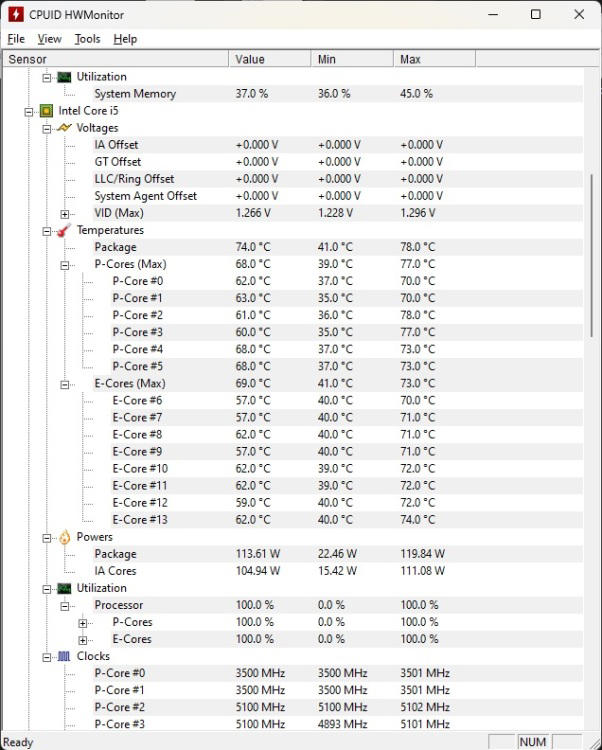This screenshot has width=602, height=750.
Task: Click the Powers flame icon
Action: pyautogui.click(x=65, y=537)
